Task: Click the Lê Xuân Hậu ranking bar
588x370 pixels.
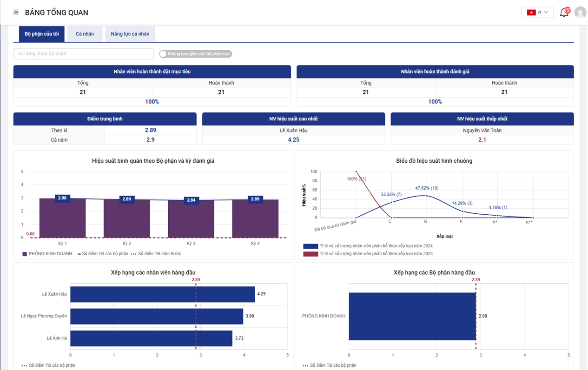Action: point(162,294)
